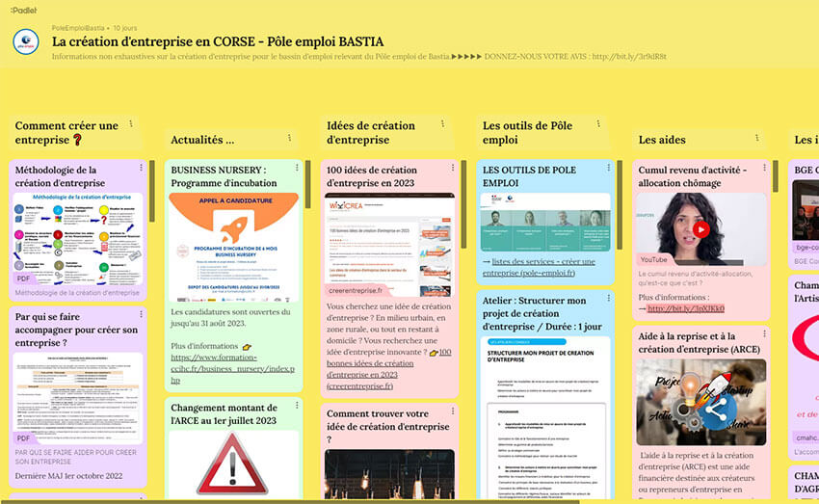Click 'Aide à la reprise et à la création' title
Screen dimensions: 819x504
(x=699, y=343)
